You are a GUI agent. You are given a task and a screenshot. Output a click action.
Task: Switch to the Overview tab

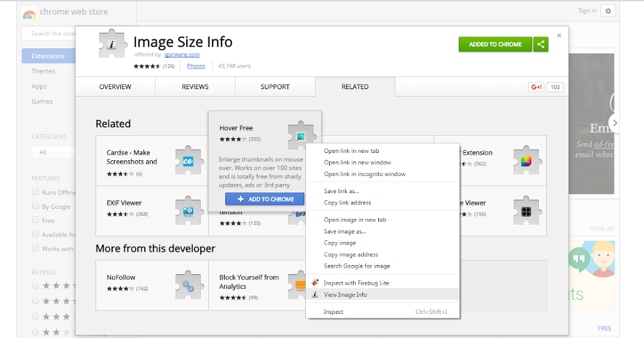115,87
